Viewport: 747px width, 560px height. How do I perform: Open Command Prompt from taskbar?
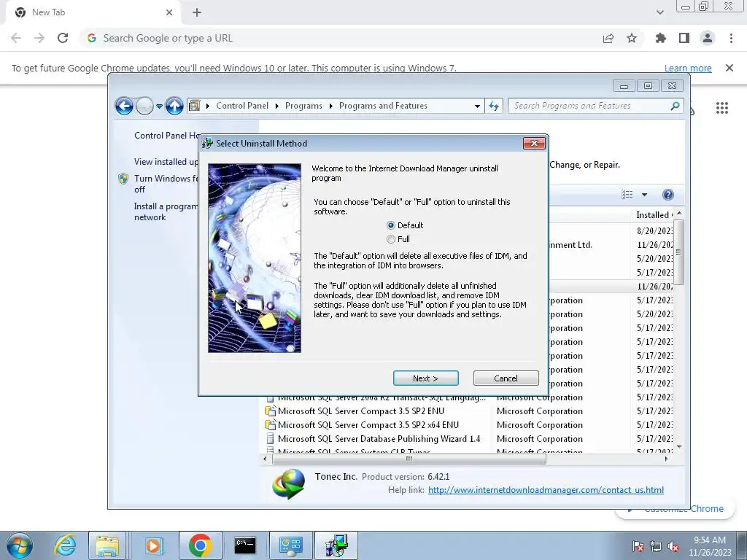(x=245, y=545)
